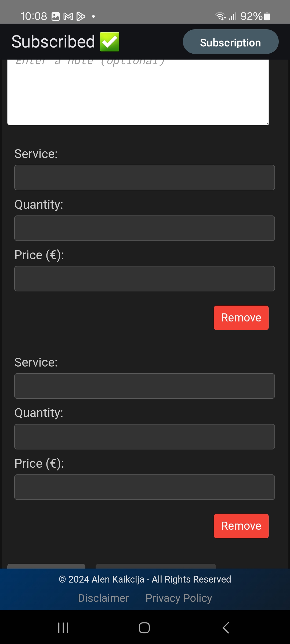Tap the Wi-Fi status icon
The image size is (290, 644).
click(221, 17)
